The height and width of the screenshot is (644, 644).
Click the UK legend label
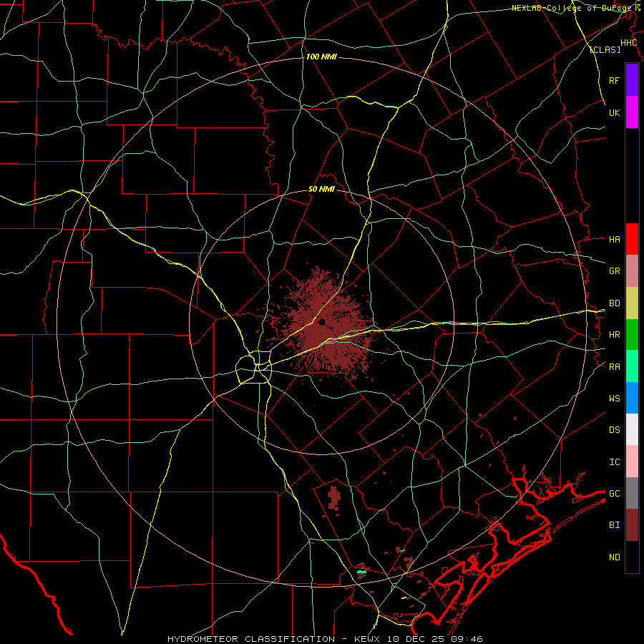[614, 112]
